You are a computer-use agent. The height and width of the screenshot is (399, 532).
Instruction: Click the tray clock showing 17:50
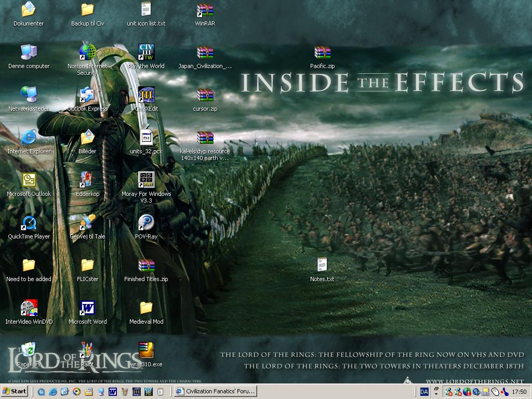pyautogui.click(x=519, y=392)
